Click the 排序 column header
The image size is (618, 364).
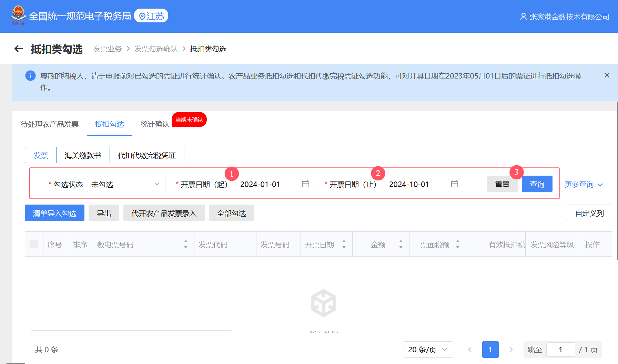pos(80,245)
